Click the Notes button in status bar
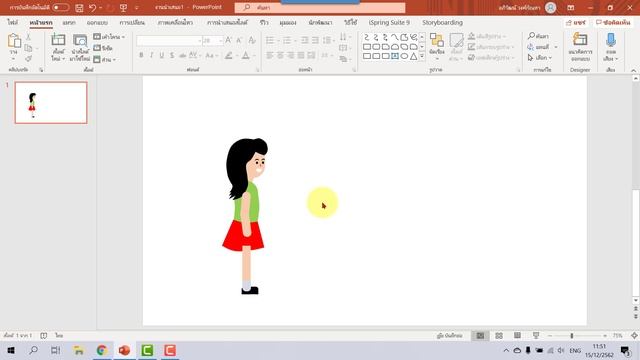The image size is (640, 360). tap(450, 336)
